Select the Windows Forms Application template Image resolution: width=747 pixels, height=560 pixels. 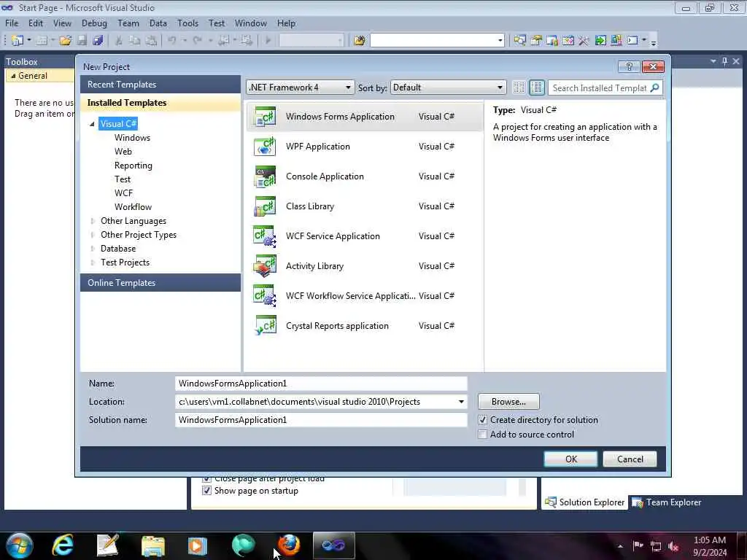365,117
